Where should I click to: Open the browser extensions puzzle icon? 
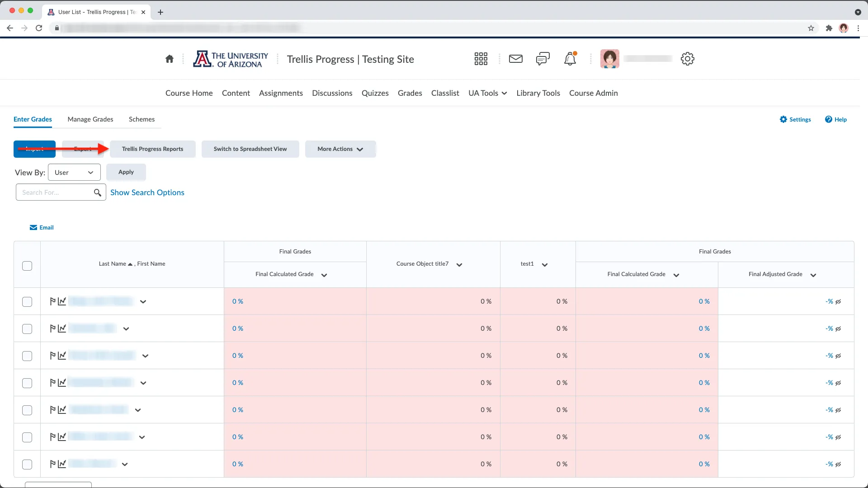(x=829, y=28)
